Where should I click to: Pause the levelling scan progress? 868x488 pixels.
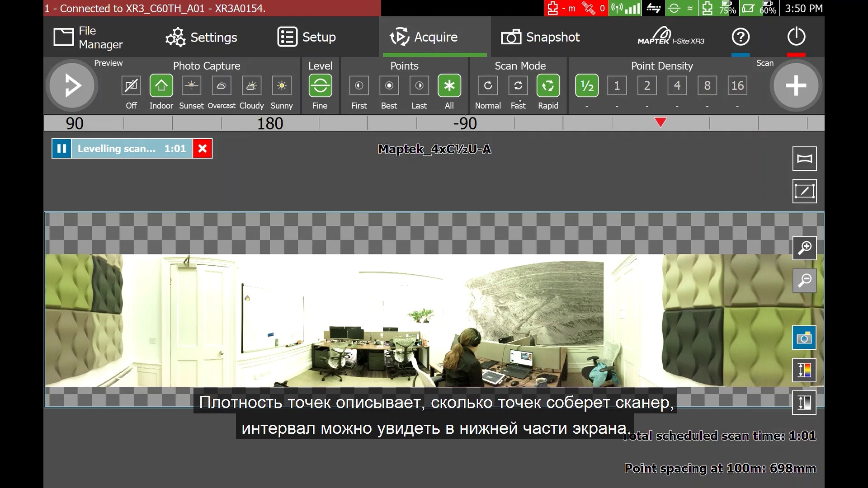pyautogui.click(x=61, y=149)
